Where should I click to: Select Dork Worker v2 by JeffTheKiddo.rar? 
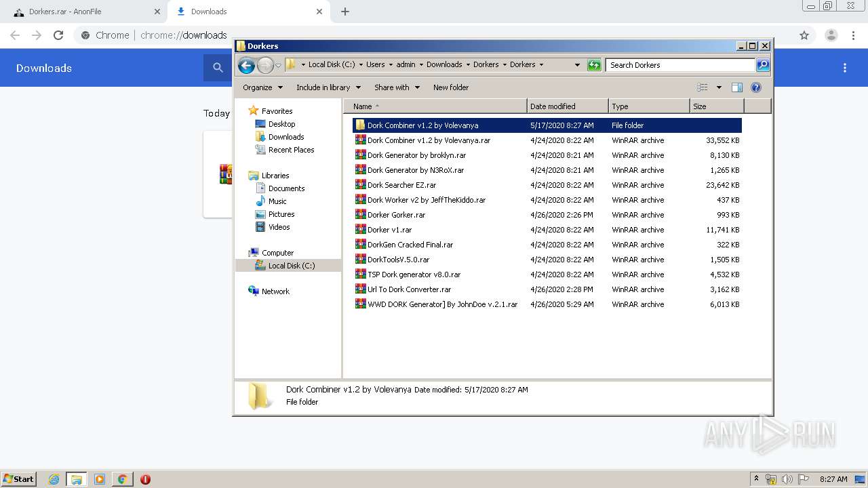[547, 200]
